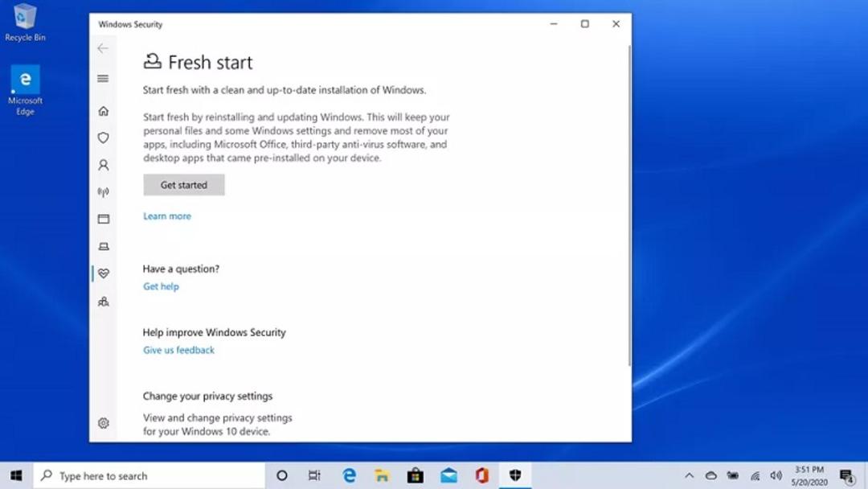
Task: Open the Home section in sidebar
Action: (104, 111)
